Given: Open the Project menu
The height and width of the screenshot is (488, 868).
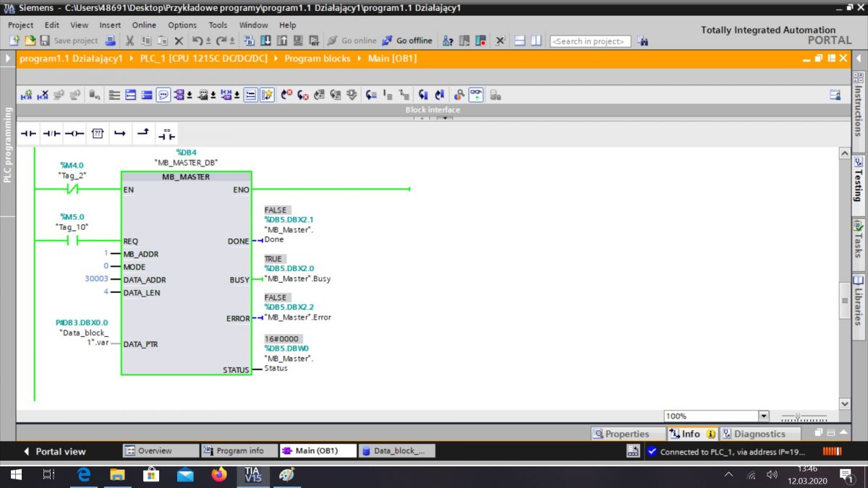Looking at the screenshot, I should [x=21, y=25].
